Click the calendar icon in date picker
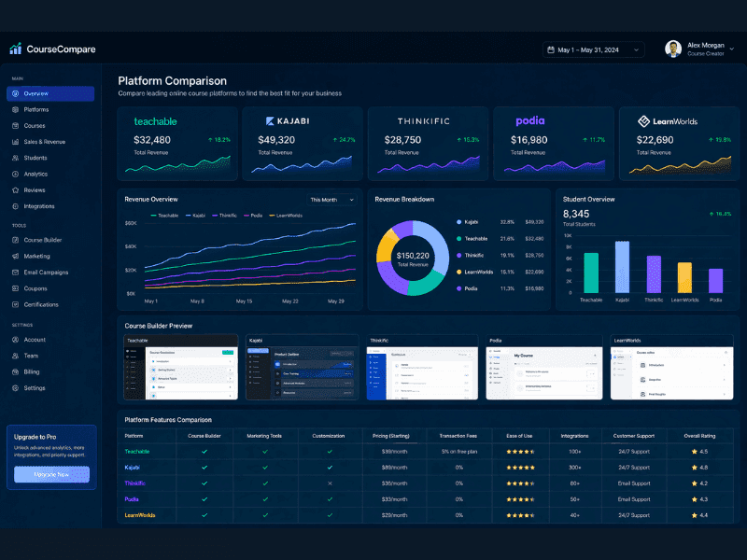 [x=551, y=49]
